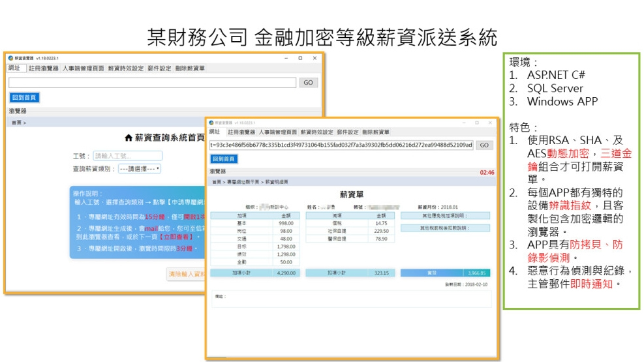Close the rear 薪資查詢 home window

point(315,58)
